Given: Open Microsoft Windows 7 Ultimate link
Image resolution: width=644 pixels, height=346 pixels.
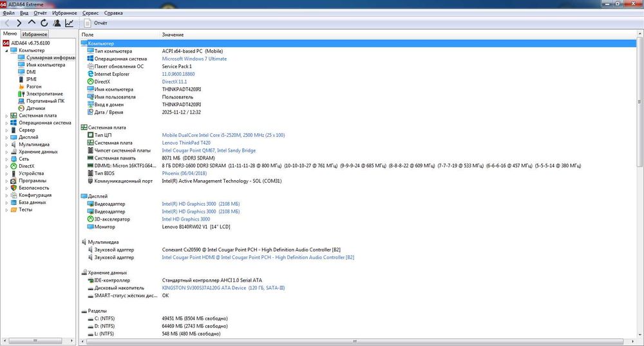Looking at the screenshot, I should [x=194, y=59].
